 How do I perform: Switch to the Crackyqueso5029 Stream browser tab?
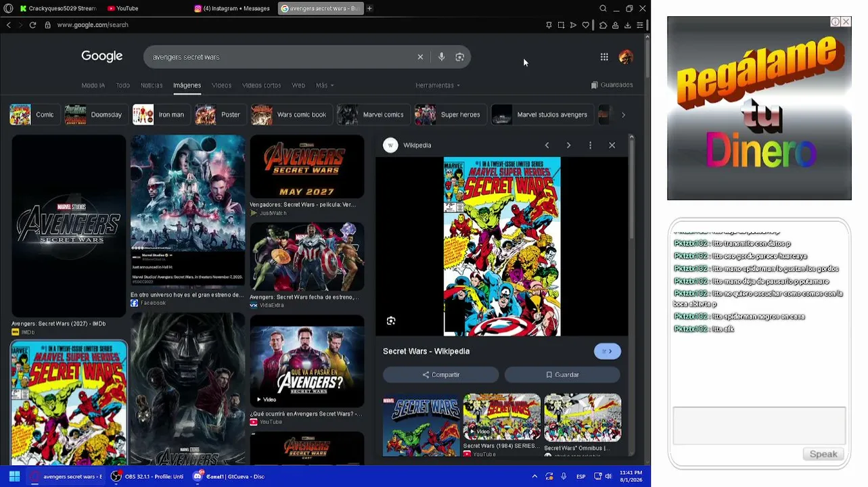tap(58, 8)
